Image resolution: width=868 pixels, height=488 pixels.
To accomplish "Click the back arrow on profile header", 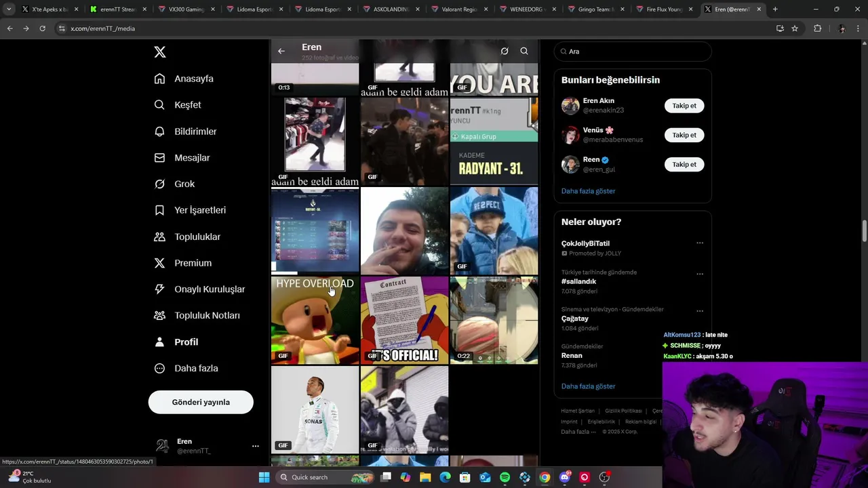I will click(x=281, y=51).
